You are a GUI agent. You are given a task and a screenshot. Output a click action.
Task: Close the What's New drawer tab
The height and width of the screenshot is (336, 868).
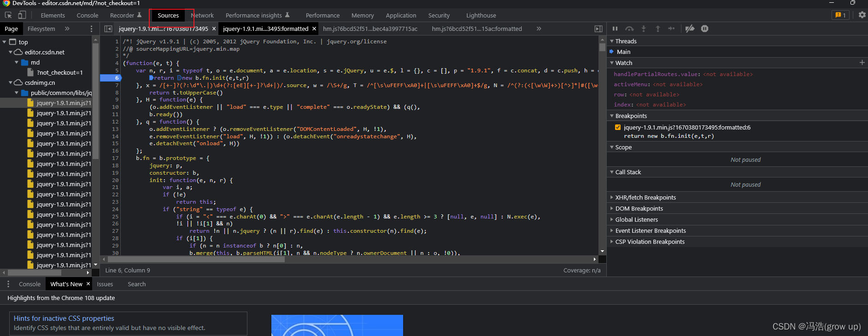point(88,284)
